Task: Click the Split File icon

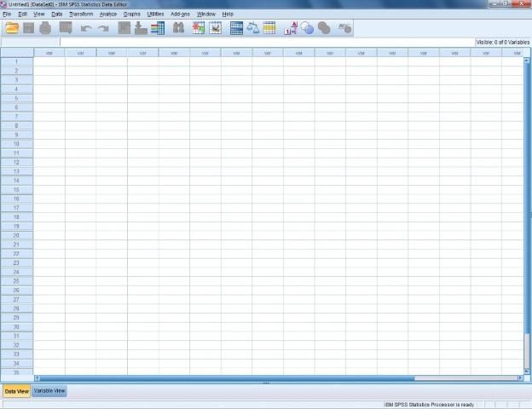Action: (237, 28)
